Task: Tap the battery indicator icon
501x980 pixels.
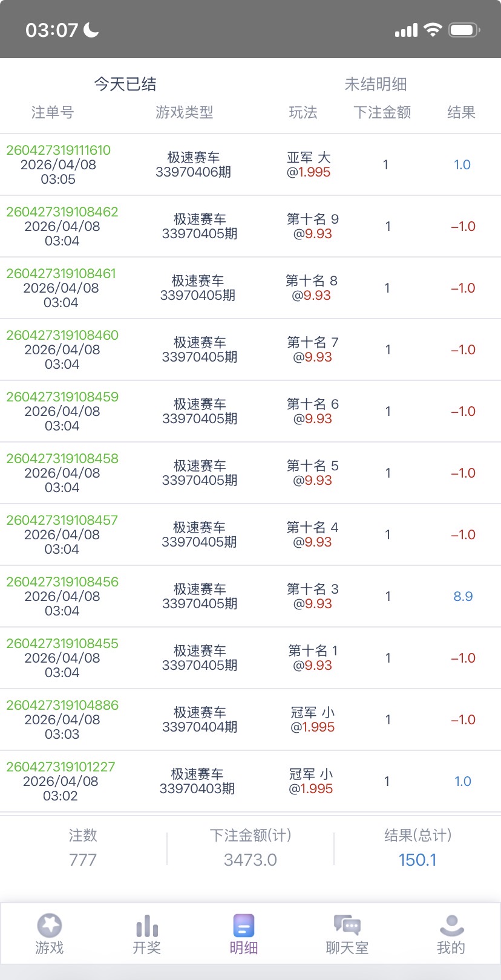Action: [464, 30]
